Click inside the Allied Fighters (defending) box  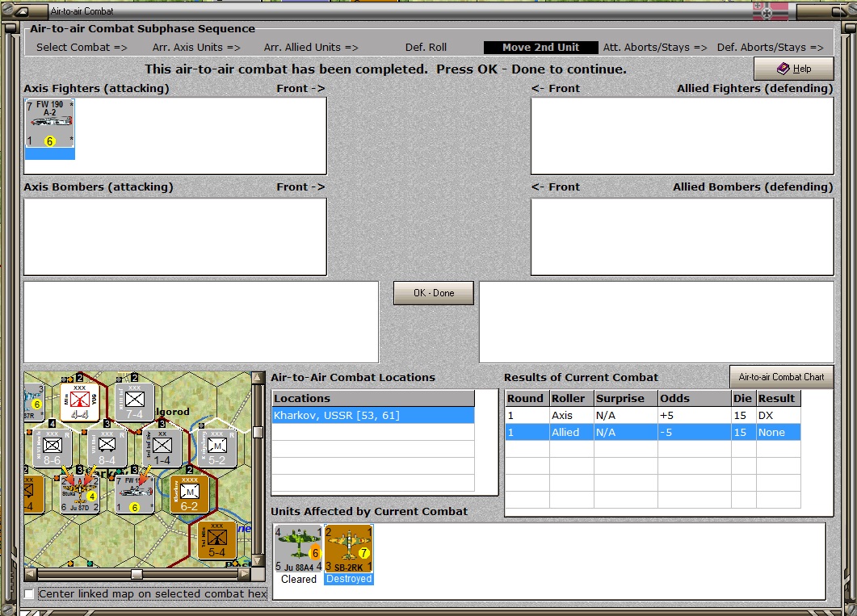coord(682,136)
